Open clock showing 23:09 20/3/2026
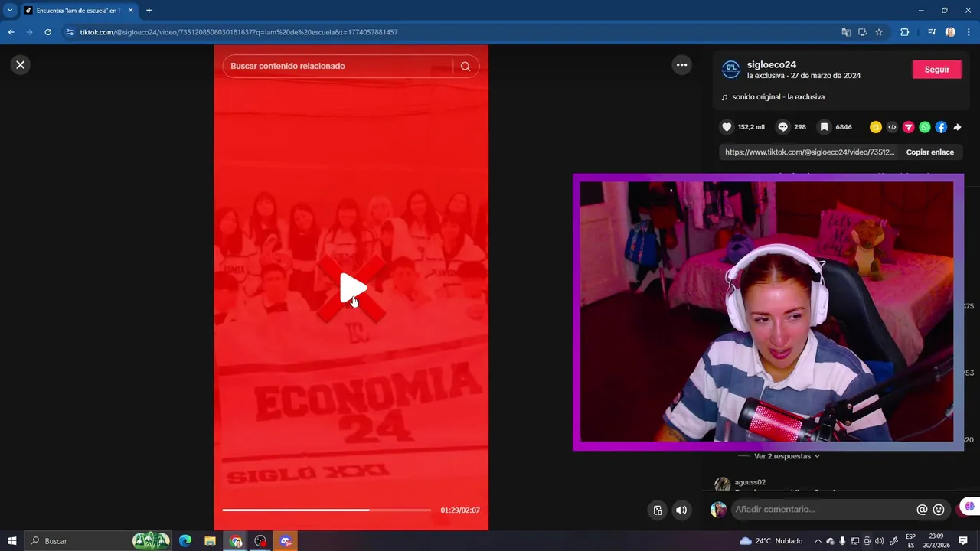This screenshot has height=551, width=980. pos(937,541)
